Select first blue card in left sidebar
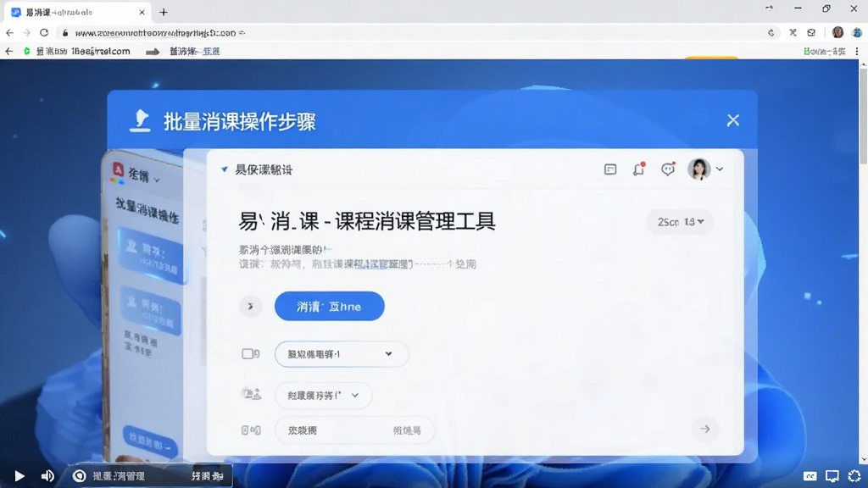Screen dimensions: 868x488 coord(151,256)
